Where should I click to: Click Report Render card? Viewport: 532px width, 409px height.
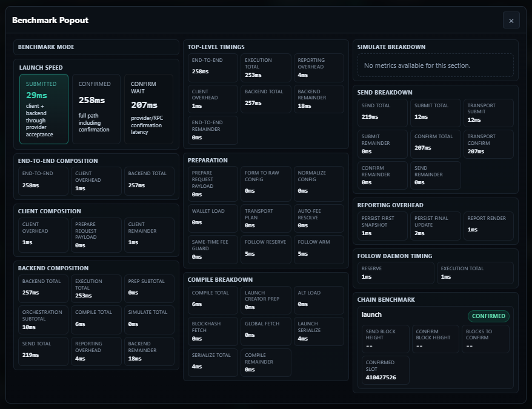[488, 226]
